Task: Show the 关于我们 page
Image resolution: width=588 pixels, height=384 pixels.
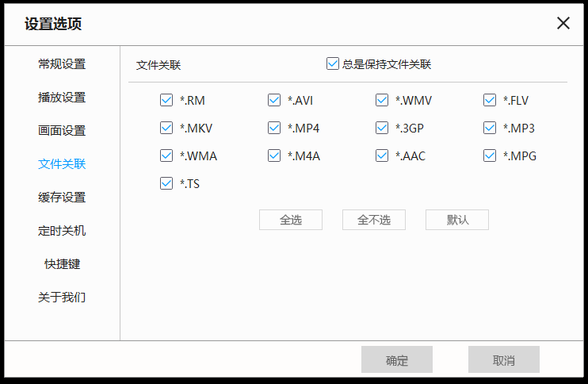Action: 62,298
